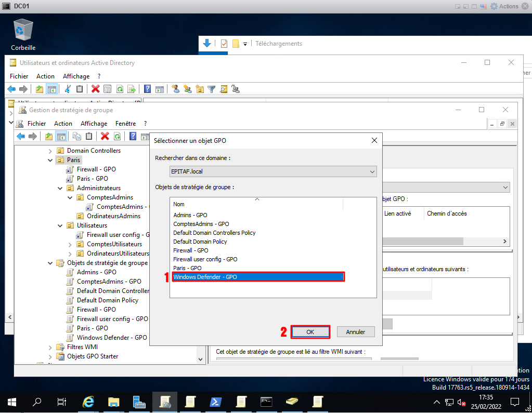Expand the Filtres WMI tree node
The image size is (532, 413).
click(x=50, y=347)
